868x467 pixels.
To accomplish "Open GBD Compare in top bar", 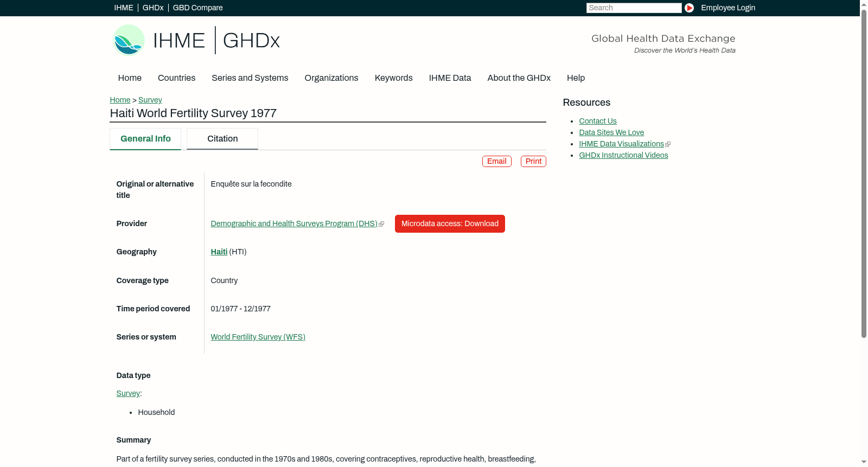I will tap(197, 8).
